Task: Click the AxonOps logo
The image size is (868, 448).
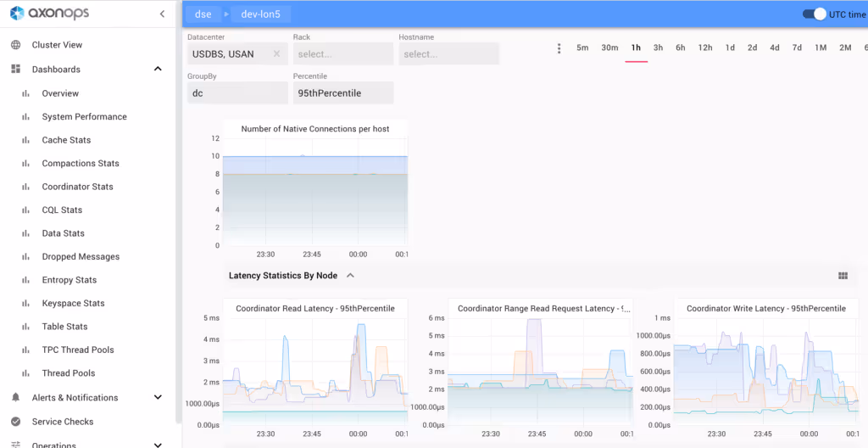Action: 49,14
